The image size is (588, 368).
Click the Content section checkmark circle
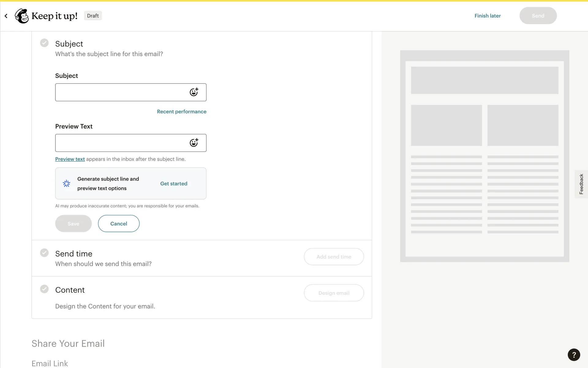(44, 289)
